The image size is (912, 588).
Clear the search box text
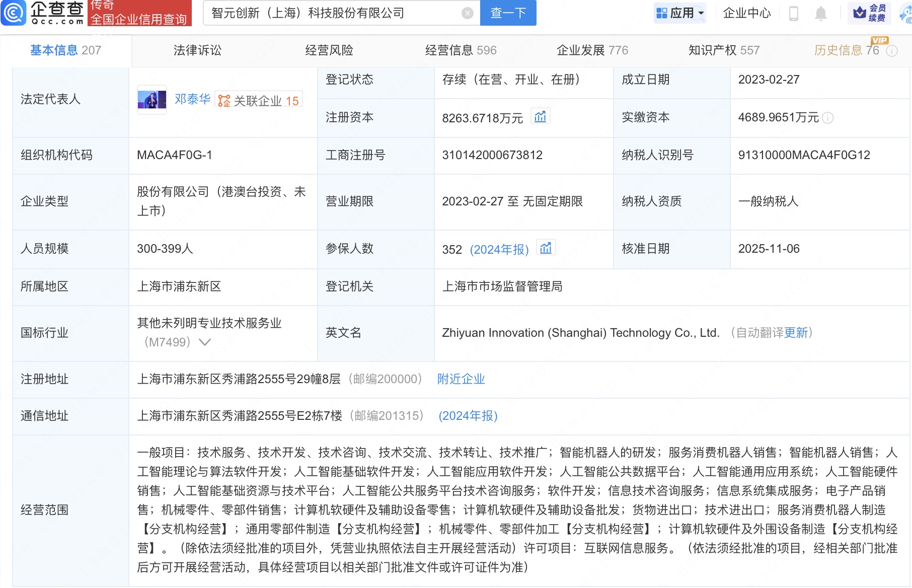[x=467, y=13]
